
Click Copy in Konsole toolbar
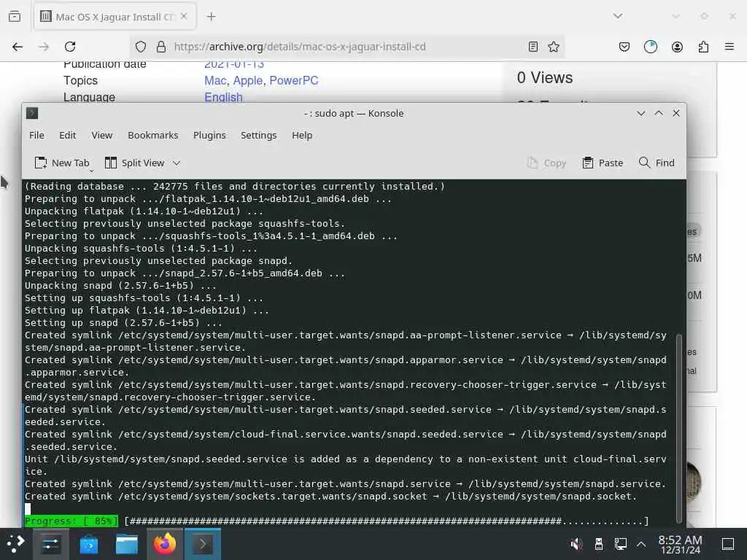[x=546, y=163]
